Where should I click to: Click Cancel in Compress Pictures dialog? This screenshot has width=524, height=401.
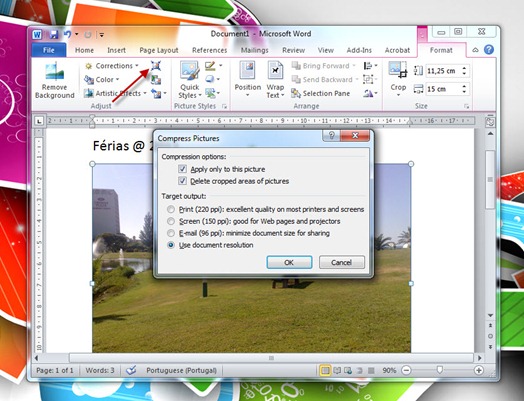342,262
